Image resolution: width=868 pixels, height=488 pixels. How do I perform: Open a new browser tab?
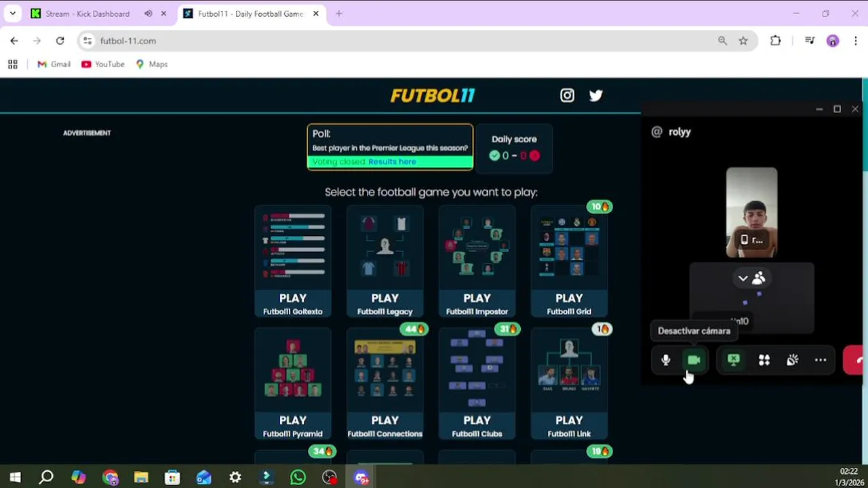click(x=339, y=14)
